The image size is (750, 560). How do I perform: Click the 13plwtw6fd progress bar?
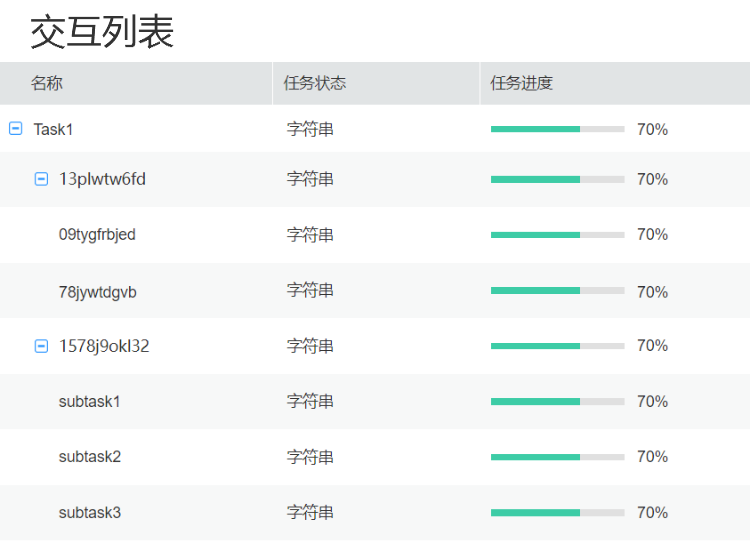point(558,179)
